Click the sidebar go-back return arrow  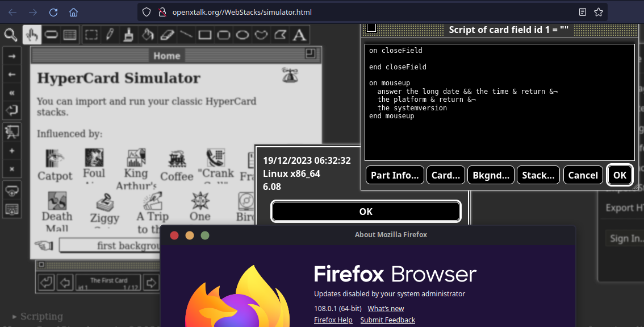click(x=11, y=111)
